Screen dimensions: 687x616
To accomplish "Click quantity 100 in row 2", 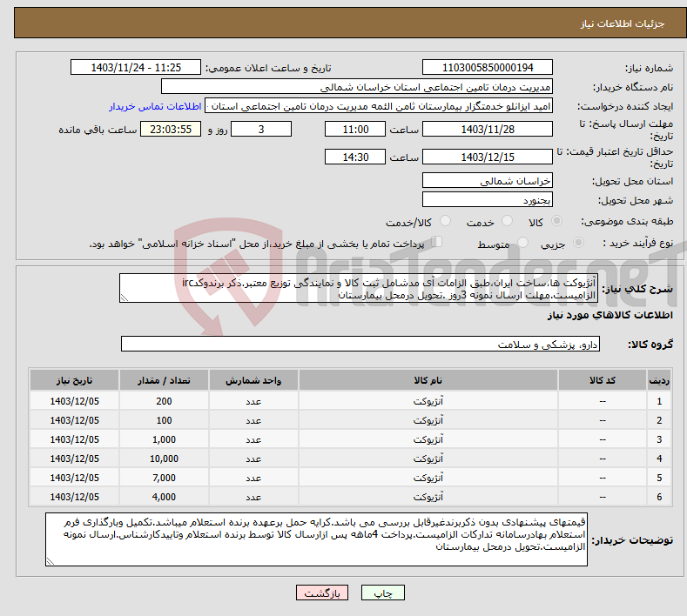I will point(164,420).
